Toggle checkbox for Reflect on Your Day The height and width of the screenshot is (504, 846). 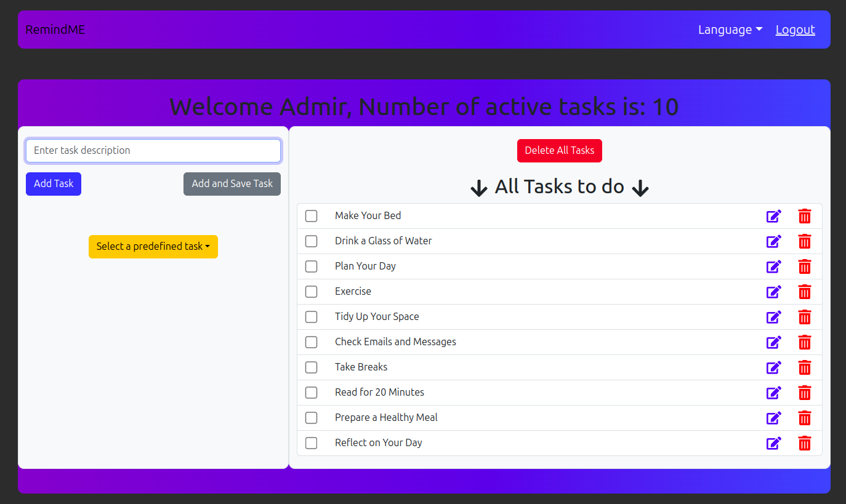(312, 443)
